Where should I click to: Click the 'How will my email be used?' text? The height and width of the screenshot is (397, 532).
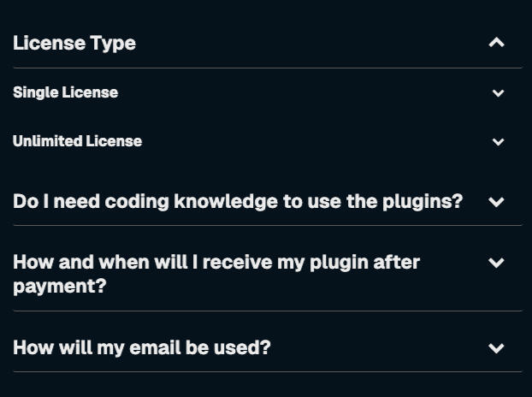point(141,348)
